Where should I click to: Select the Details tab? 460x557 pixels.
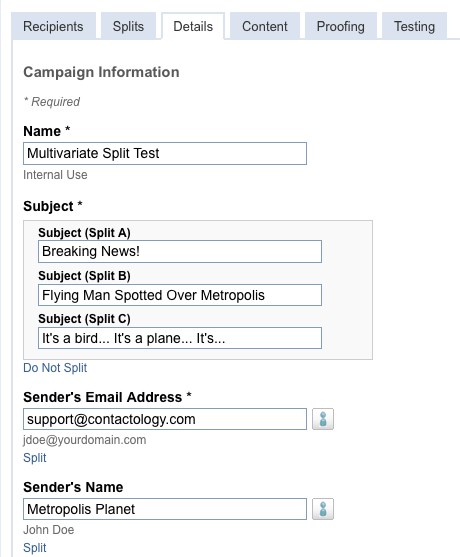193,26
